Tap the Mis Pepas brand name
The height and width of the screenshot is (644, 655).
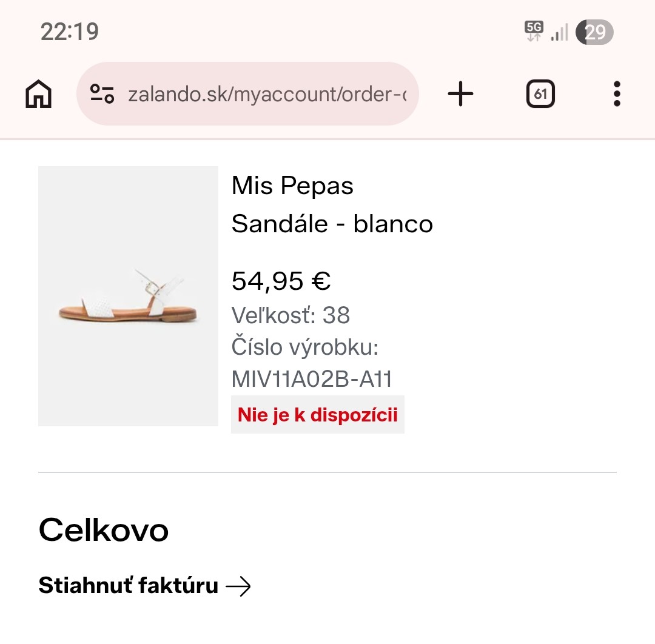(x=292, y=186)
